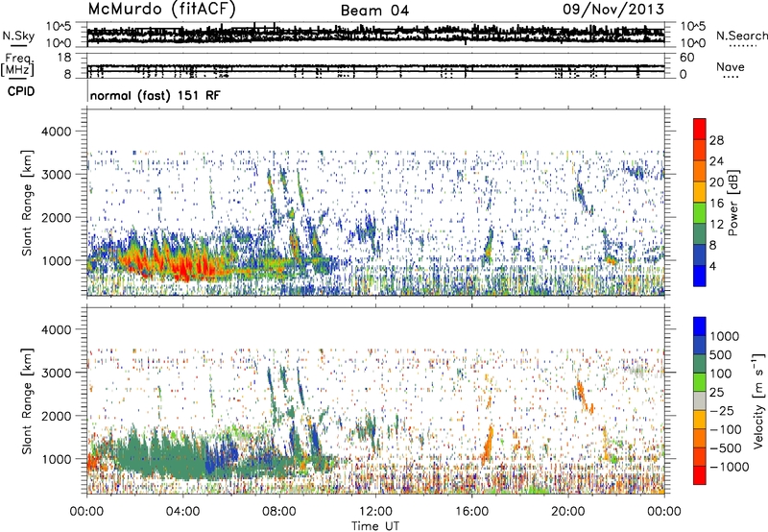Click the "3000" tick of the power panel
This screenshot has height=532, width=768.
click(56, 175)
